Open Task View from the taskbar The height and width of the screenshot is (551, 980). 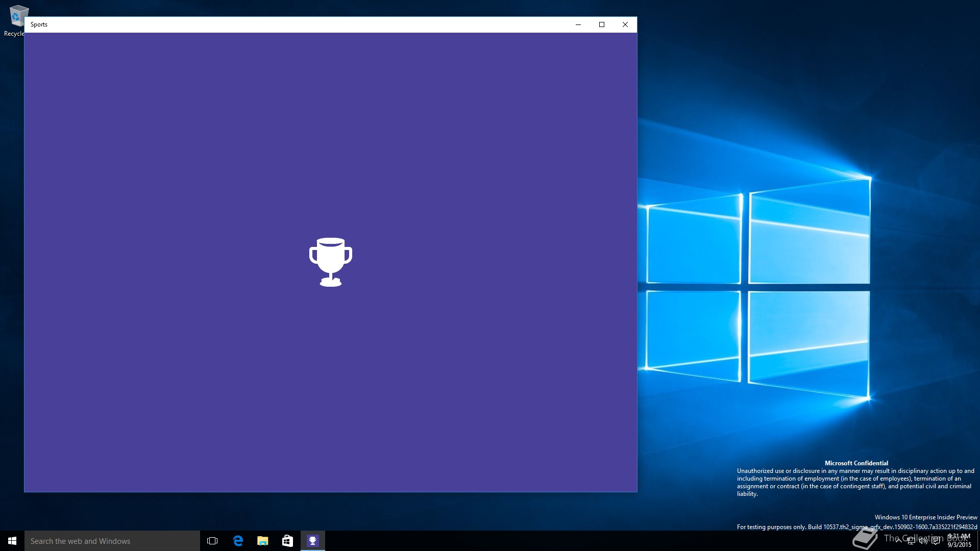tap(212, 541)
